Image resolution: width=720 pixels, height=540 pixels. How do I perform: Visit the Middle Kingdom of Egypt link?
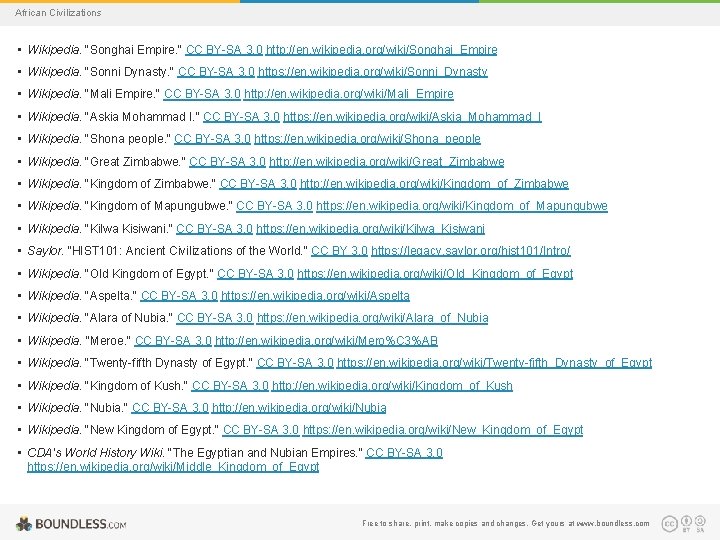173,467
